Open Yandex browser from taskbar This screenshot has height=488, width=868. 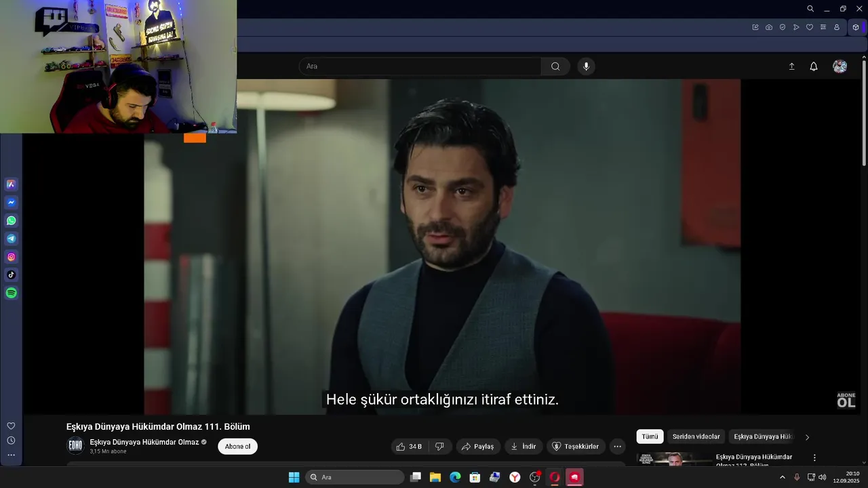(x=515, y=477)
